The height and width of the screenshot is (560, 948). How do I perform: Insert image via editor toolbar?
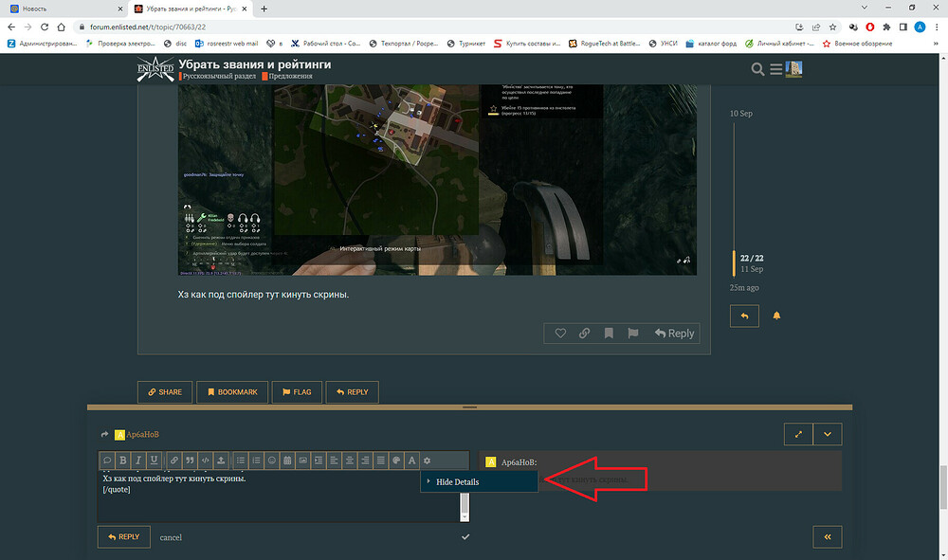tap(303, 461)
